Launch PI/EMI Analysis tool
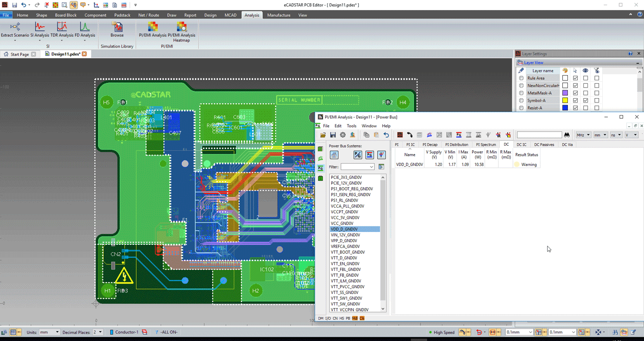644x341 pixels. (153, 30)
